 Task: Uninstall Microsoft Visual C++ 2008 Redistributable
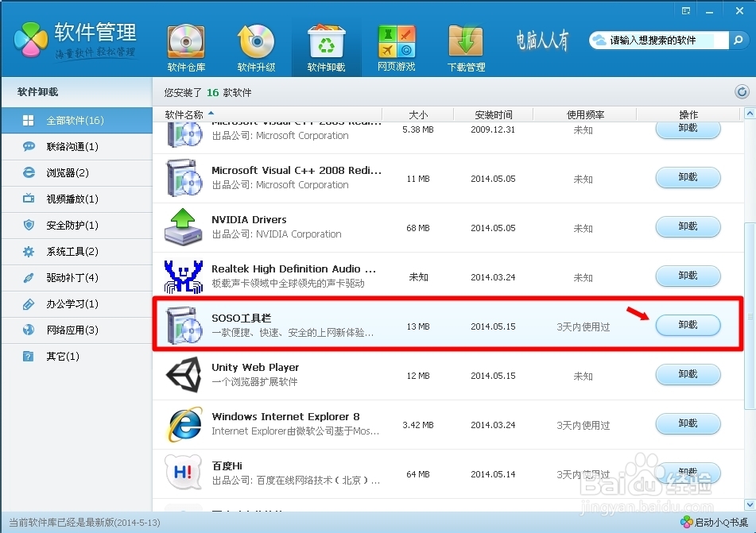tap(688, 177)
